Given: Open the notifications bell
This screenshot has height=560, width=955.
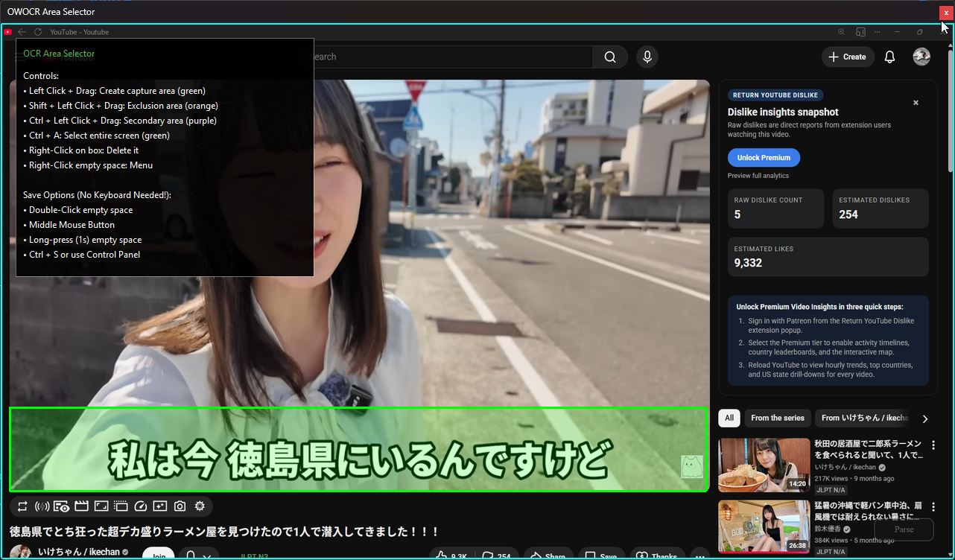Looking at the screenshot, I should (889, 57).
